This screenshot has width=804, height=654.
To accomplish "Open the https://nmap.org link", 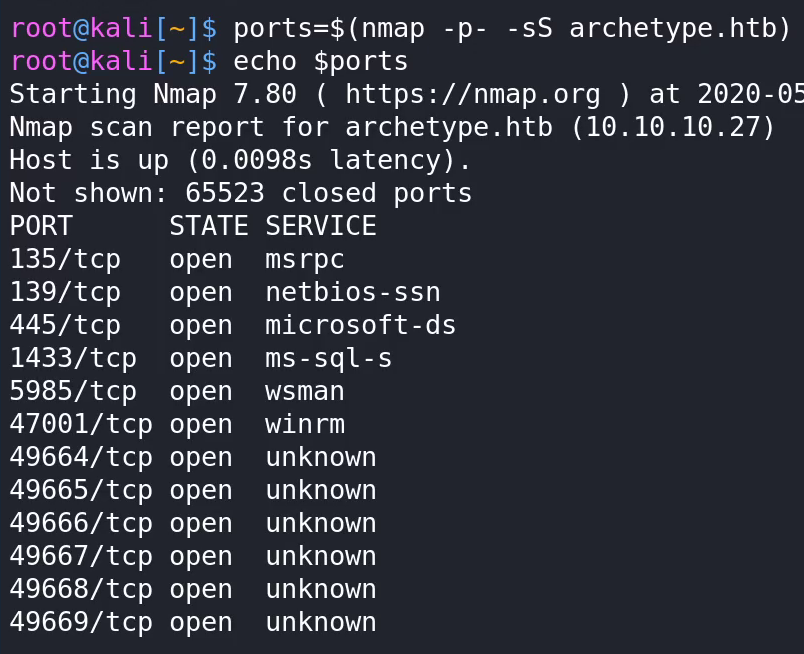I will click(x=473, y=95).
